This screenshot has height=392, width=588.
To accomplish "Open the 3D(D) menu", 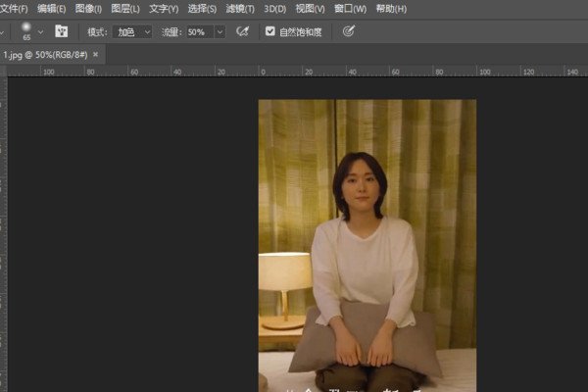I will point(274,9).
